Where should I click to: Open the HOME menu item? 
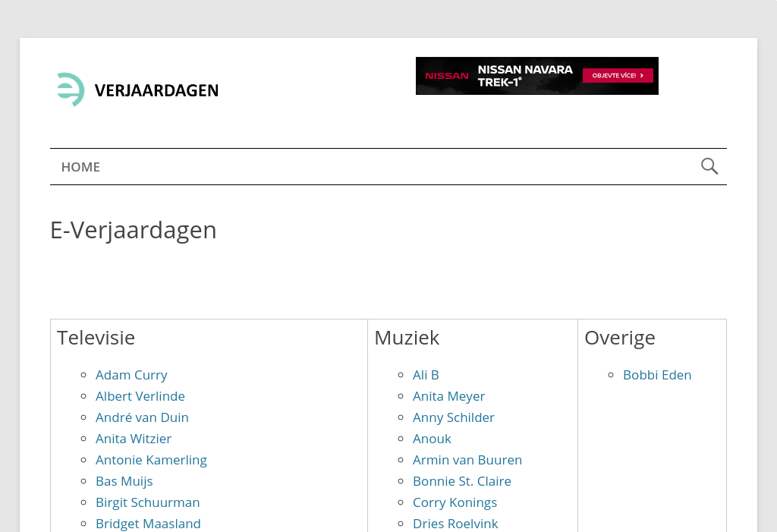tap(80, 167)
